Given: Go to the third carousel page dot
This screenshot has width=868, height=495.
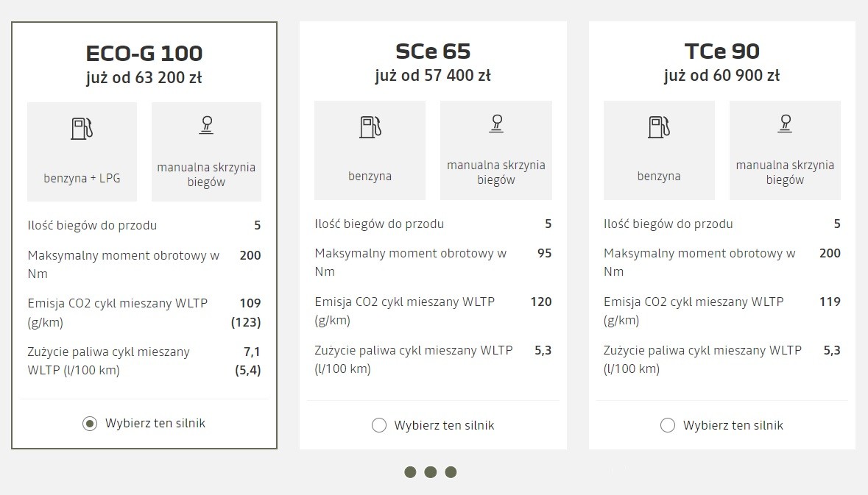Looking at the screenshot, I should (x=451, y=472).
